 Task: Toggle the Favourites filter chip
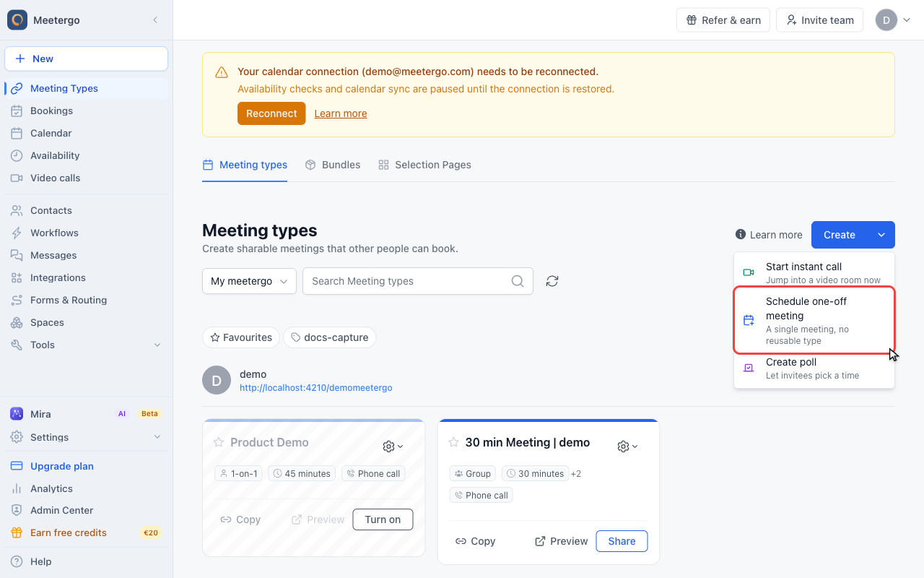(241, 337)
